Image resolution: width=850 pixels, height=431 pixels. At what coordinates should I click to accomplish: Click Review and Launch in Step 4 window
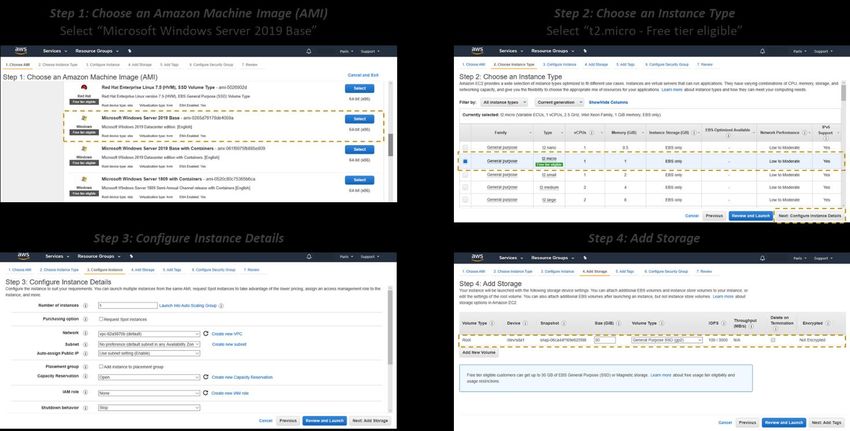(783, 422)
